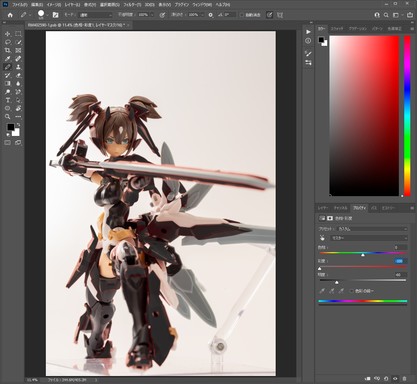Select the Move tool
Viewport: 417px width, 384px height.
point(8,34)
